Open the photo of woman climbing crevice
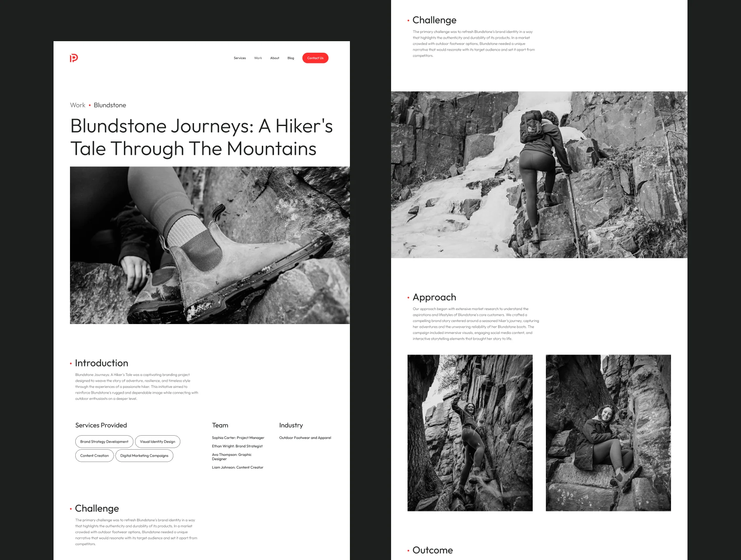741x560 pixels. click(470, 433)
